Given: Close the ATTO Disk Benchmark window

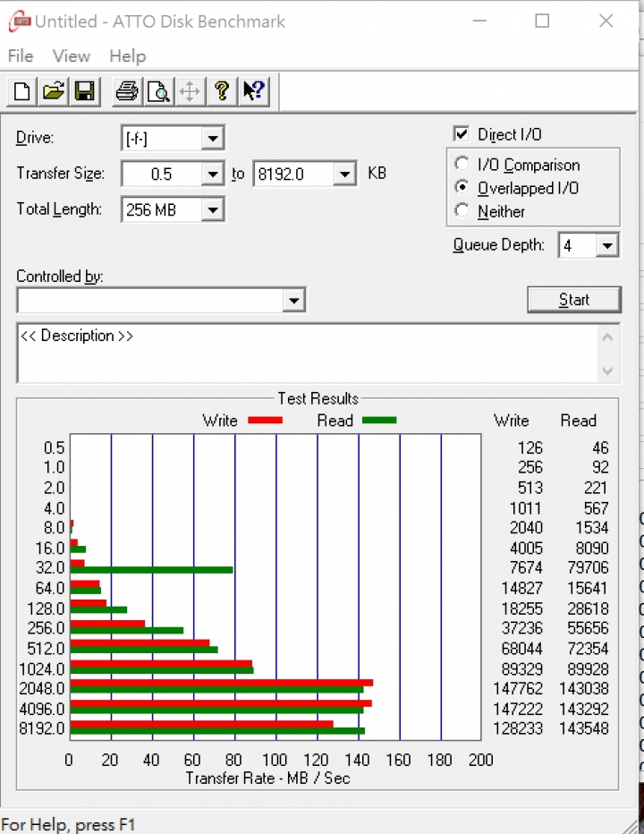Looking at the screenshot, I should tap(606, 21).
